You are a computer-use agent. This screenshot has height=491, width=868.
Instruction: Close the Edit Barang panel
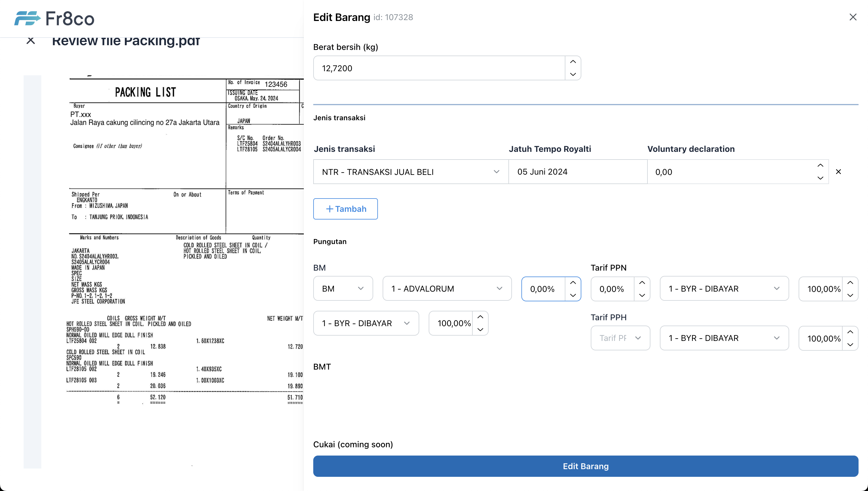tap(853, 17)
